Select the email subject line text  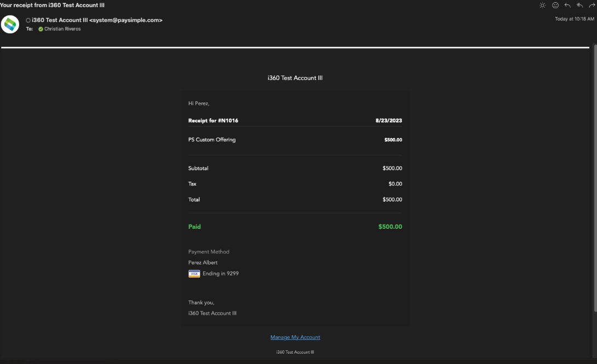pyautogui.click(x=52, y=5)
